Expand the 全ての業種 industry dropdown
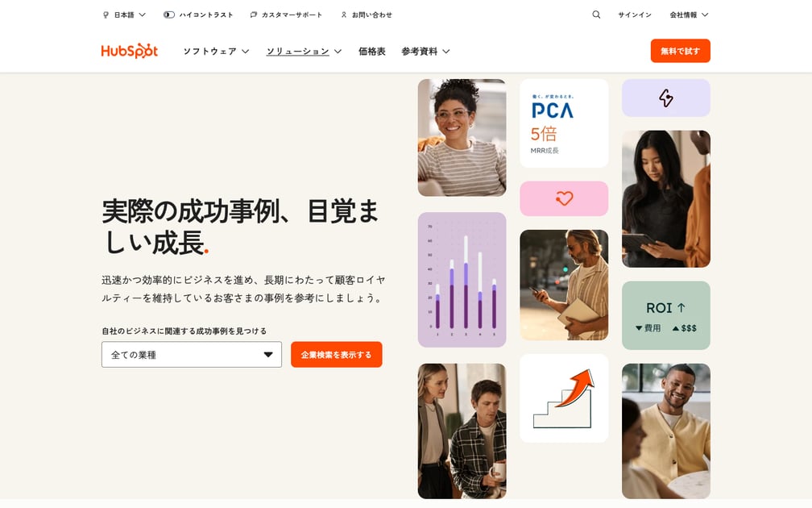The image size is (812, 508). pyautogui.click(x=192, y=355)
